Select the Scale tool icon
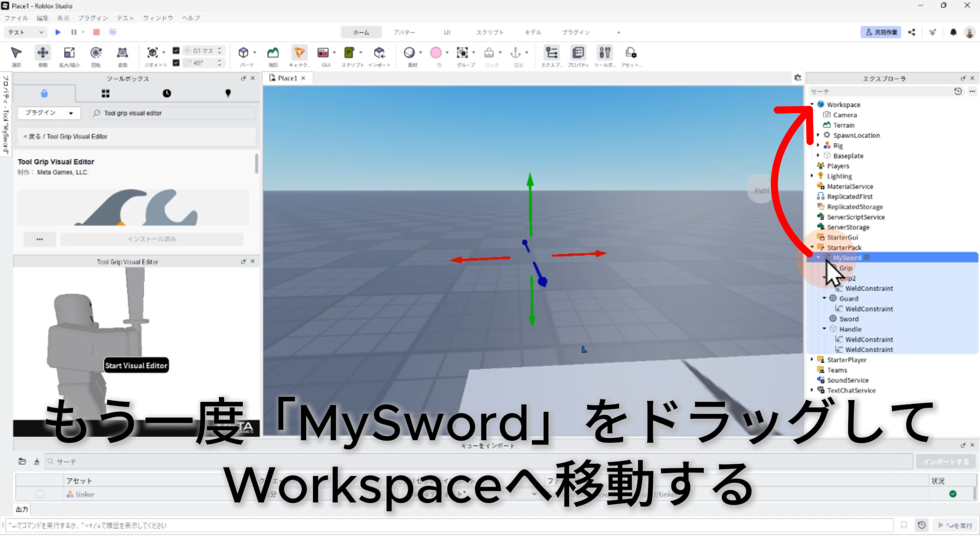Viewport: 980px width, 551px height. coord(69,53)
